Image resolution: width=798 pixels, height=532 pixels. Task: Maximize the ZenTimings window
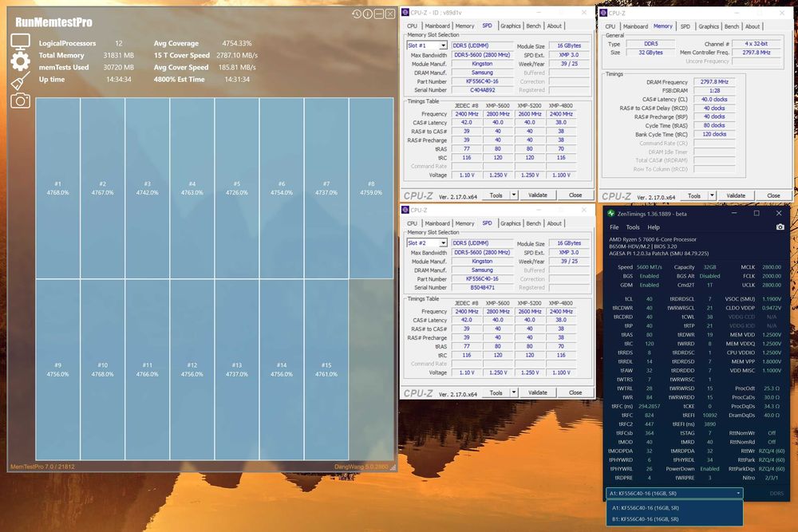(x=757, y=213)
